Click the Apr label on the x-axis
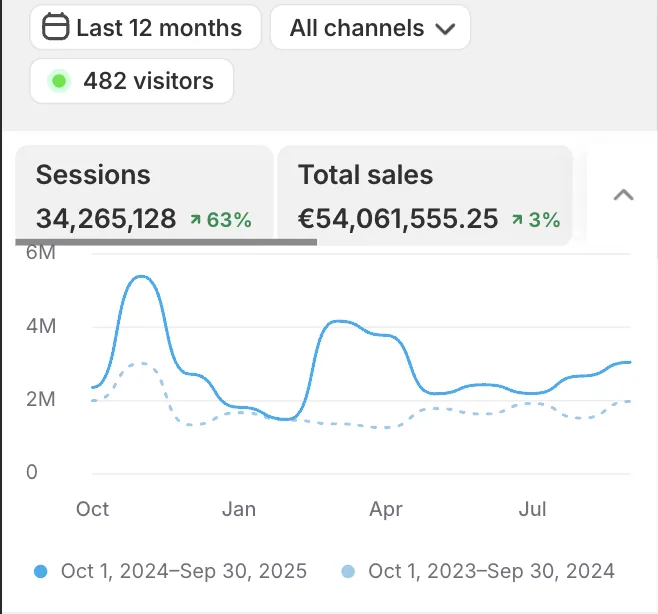Image resolution: width=658 pixels, height=614 pixels. [386, 510]
